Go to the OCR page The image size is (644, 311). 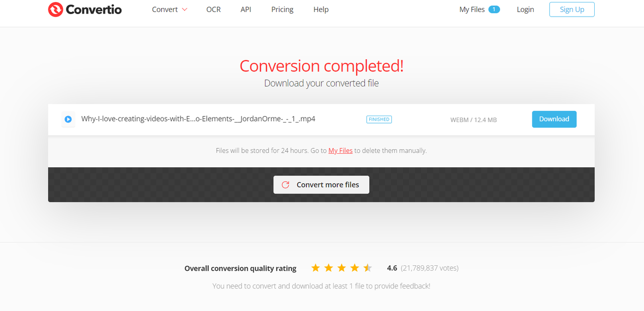click(x=213, y=10)
